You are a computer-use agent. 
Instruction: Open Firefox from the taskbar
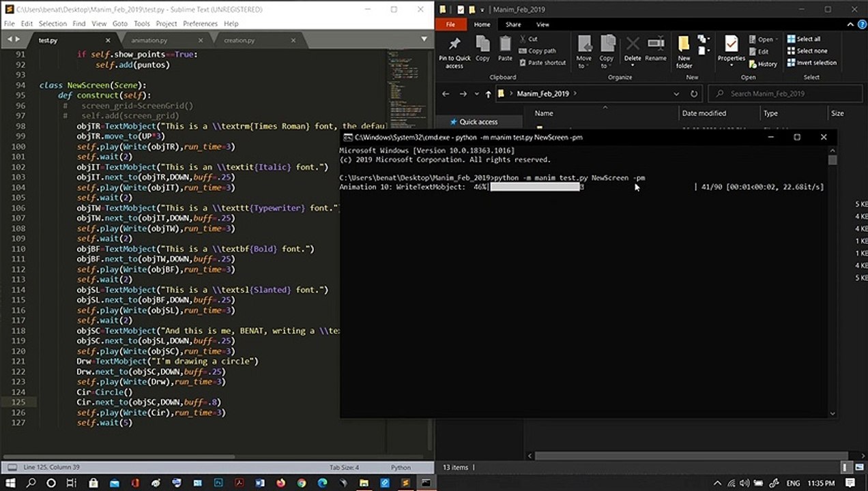pyautogui.click(x=280, y=483)
